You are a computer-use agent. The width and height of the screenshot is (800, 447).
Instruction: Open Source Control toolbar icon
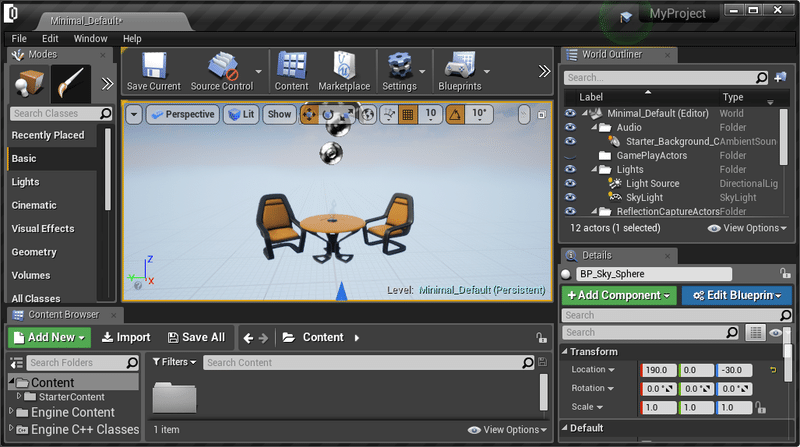coord(222,66)
